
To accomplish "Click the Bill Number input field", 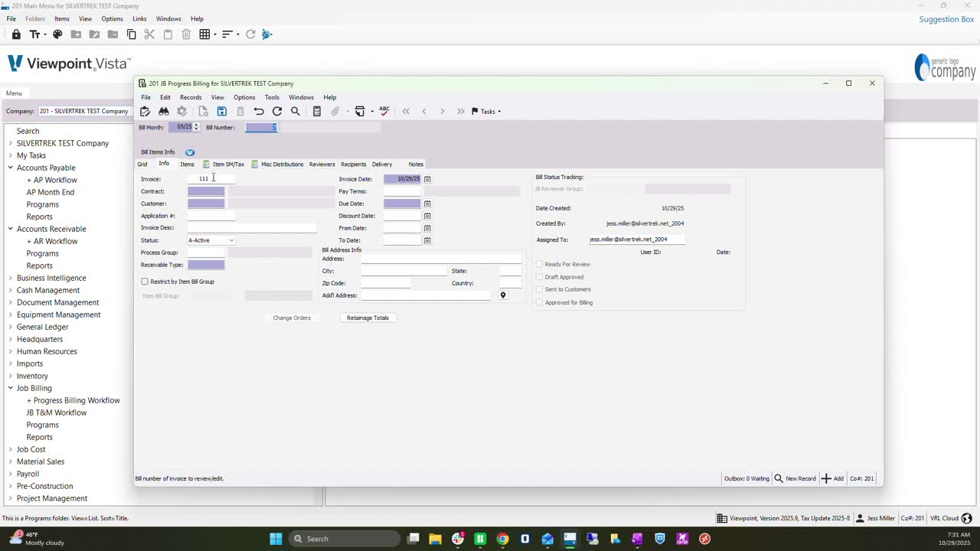I will 261,127.
